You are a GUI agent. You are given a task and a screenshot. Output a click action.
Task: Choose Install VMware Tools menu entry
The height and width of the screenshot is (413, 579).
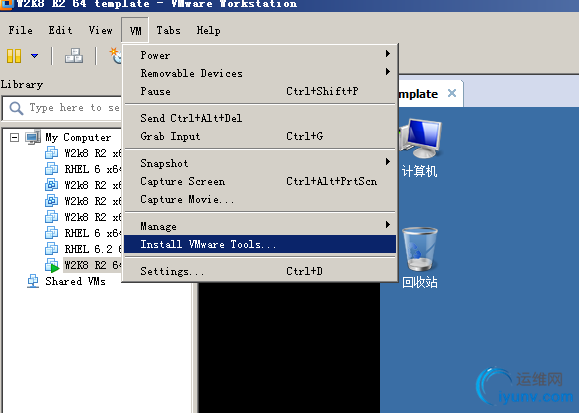(x=260, y=244)
